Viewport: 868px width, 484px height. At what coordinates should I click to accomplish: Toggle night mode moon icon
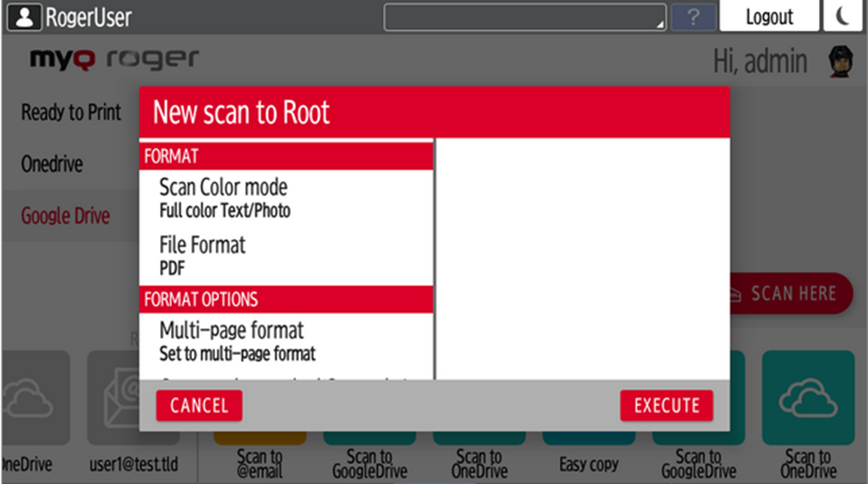(x=844, y=15)
